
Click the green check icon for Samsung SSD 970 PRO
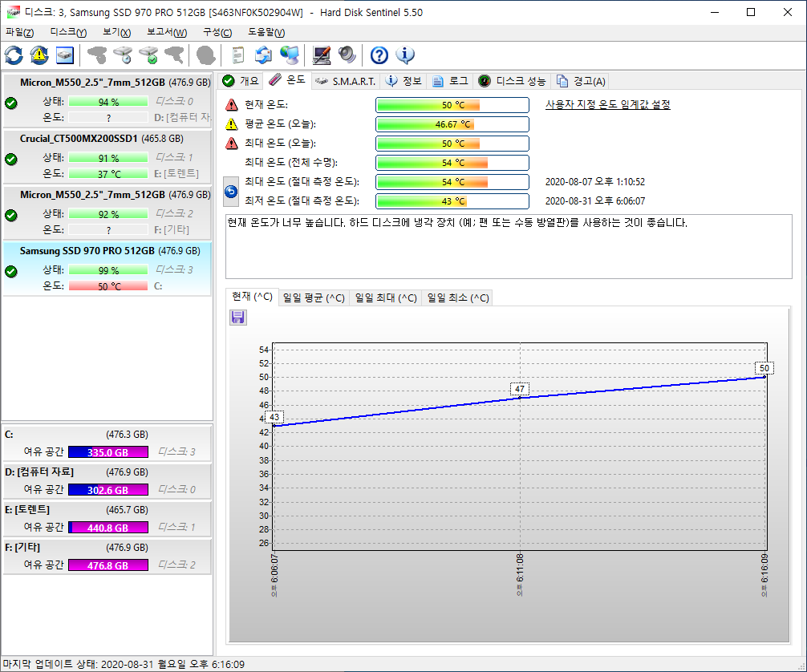(x=10, y=271)
